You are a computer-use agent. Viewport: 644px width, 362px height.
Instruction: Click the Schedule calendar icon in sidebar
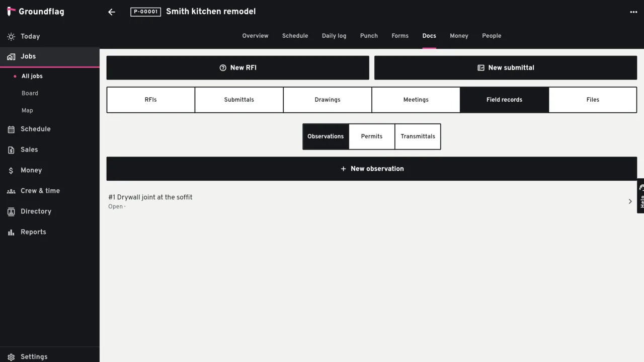[11, 129]
